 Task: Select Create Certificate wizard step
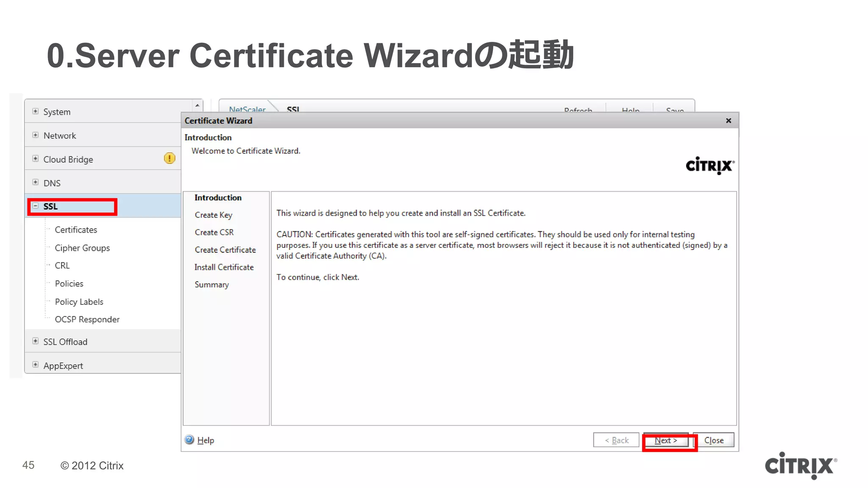click(x=225, y=250)
